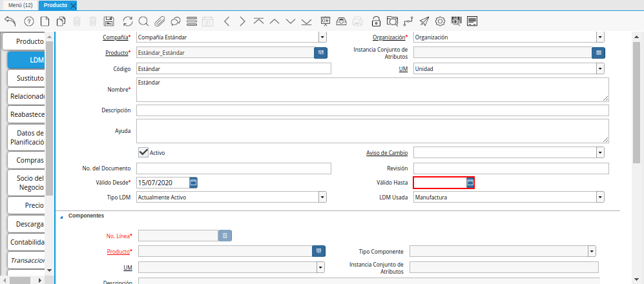Click the attachment paperclip icon

[x=160, y=21]
